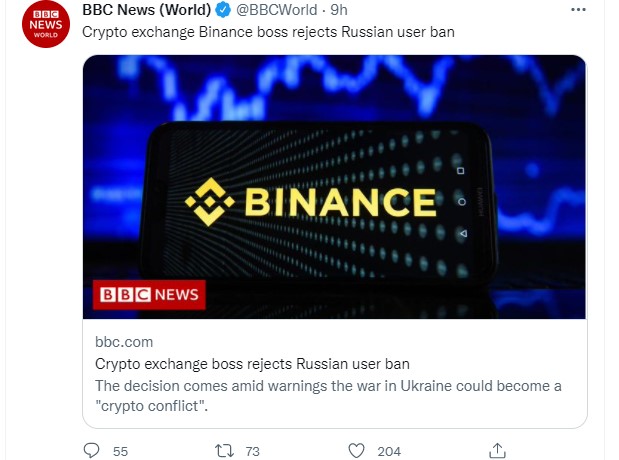Screen dimensions: 619x460
Task: Click the 204 likes count
Action: (x=389, y=451)
